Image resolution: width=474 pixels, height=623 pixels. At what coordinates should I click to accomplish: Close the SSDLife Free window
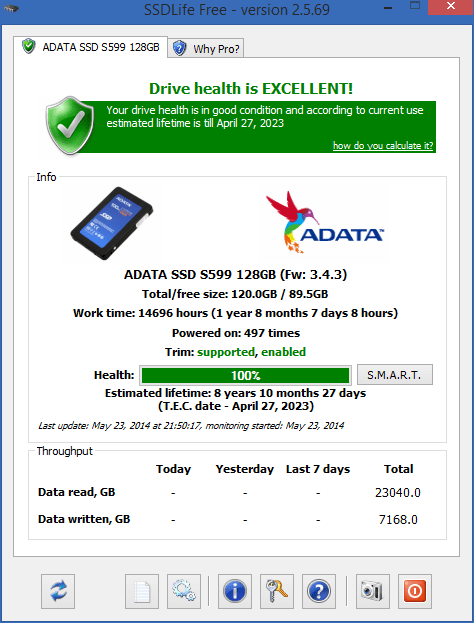click(451, 7)
